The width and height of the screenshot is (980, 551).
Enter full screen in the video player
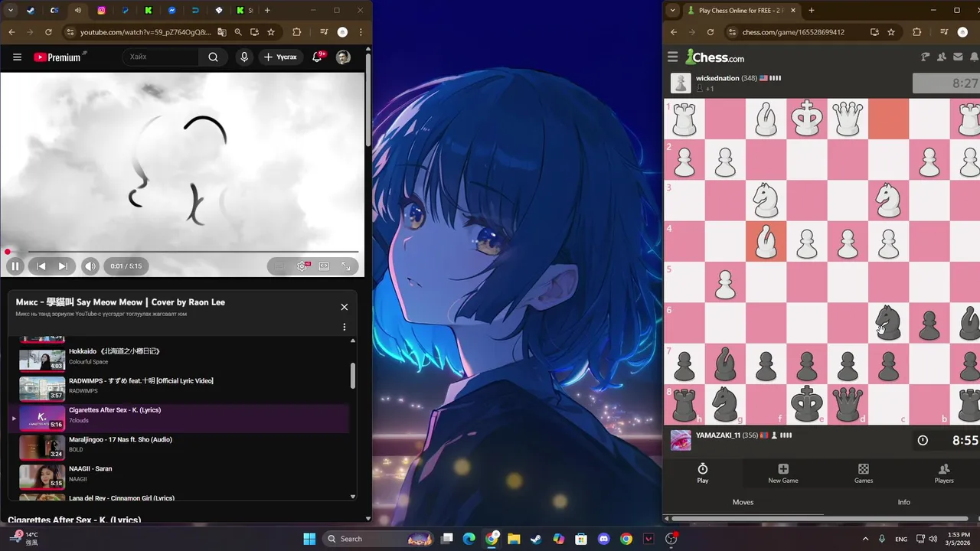[x=346, y=266]
